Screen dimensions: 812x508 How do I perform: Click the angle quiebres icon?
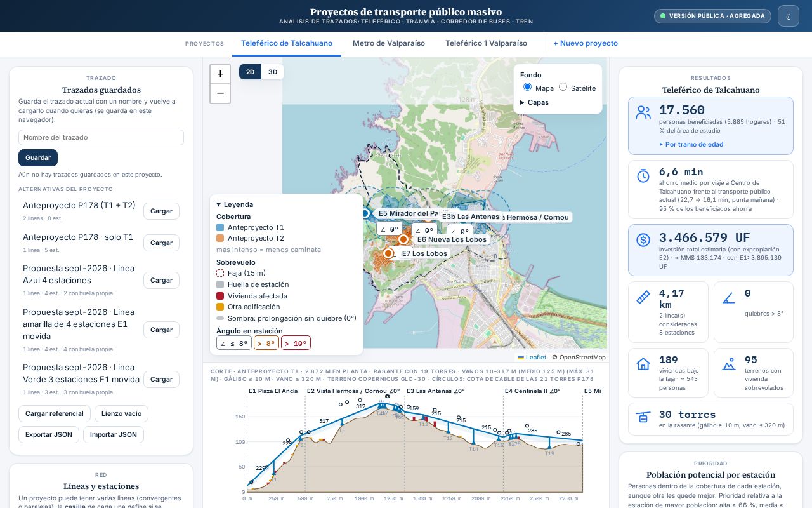coord(729,297)
